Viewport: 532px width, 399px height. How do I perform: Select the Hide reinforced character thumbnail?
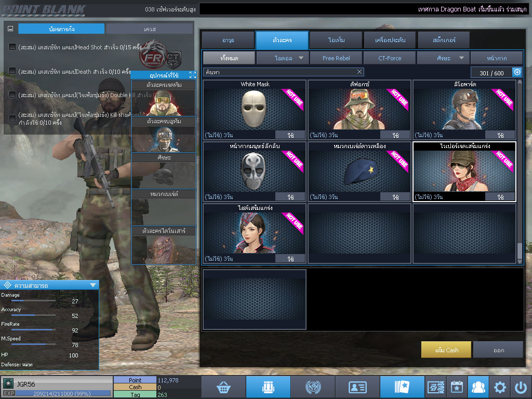coord(255,233)
